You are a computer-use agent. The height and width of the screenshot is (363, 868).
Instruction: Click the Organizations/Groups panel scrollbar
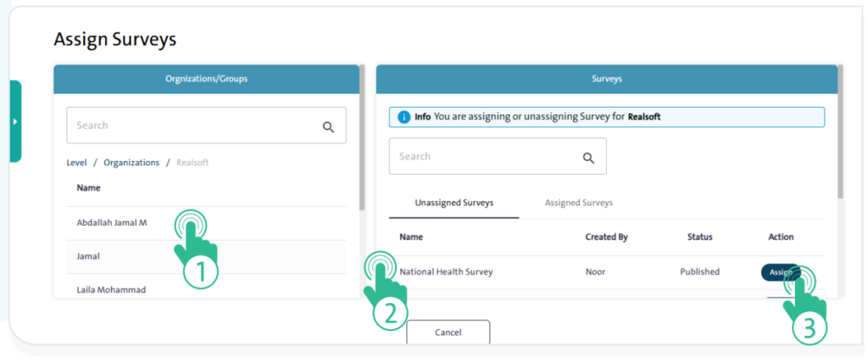[x=362, y=136]
